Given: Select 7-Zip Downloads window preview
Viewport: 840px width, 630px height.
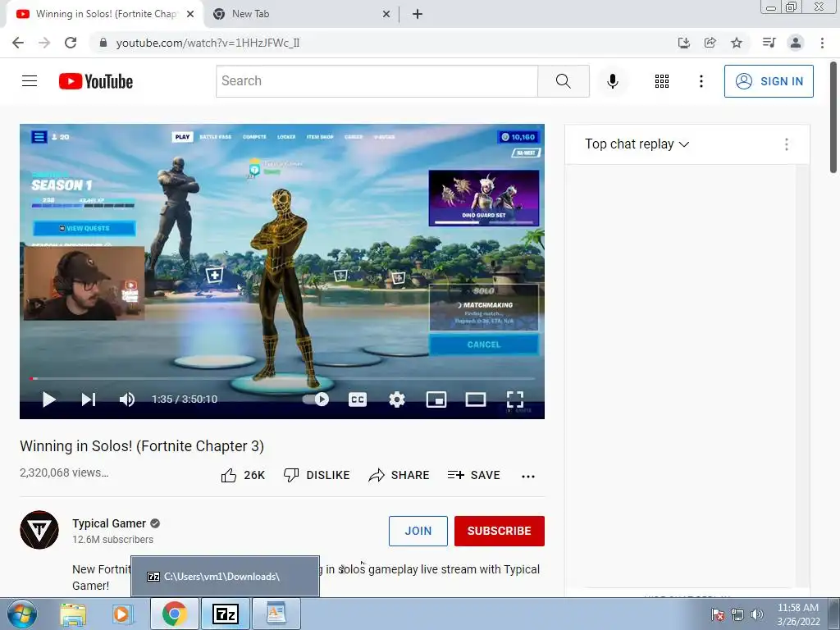Looking at the screenshot, I should [x=225, y=577].
